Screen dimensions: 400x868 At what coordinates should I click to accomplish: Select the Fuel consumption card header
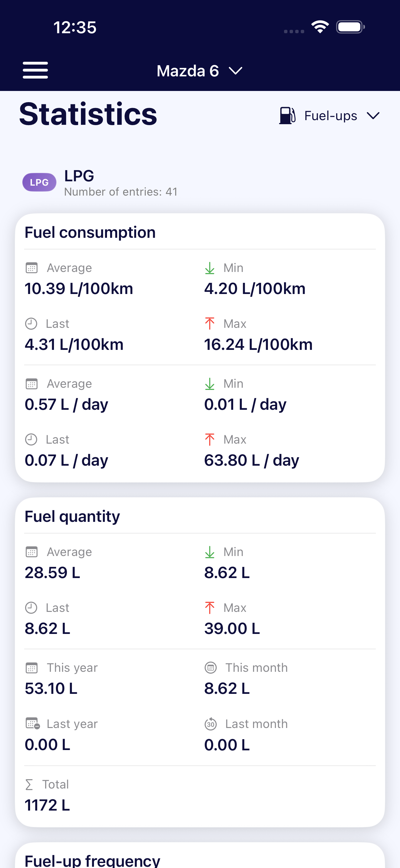(90, 233)
